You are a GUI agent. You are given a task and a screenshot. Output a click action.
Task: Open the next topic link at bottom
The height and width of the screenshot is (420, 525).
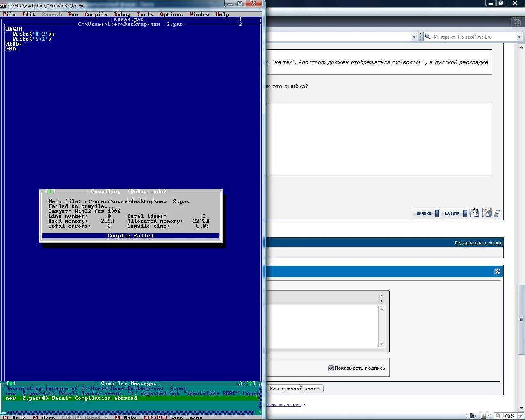tap(284, 405)
